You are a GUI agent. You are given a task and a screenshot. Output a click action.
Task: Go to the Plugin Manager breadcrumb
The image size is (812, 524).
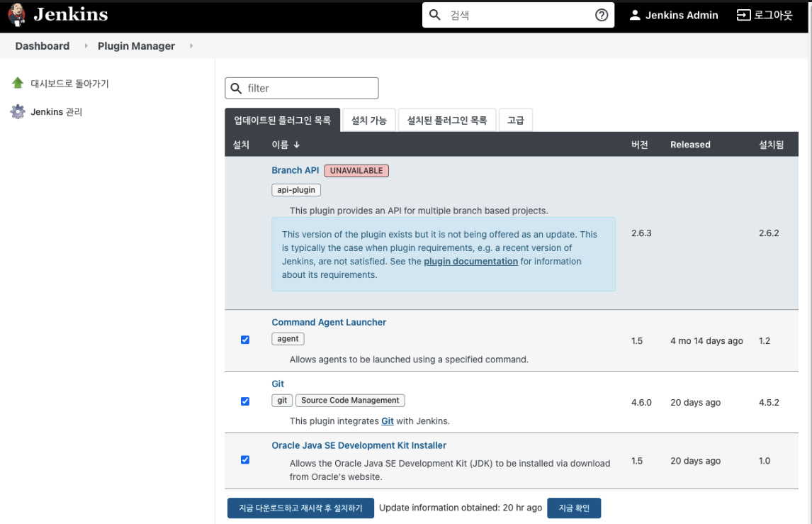[x=136, y=45]
